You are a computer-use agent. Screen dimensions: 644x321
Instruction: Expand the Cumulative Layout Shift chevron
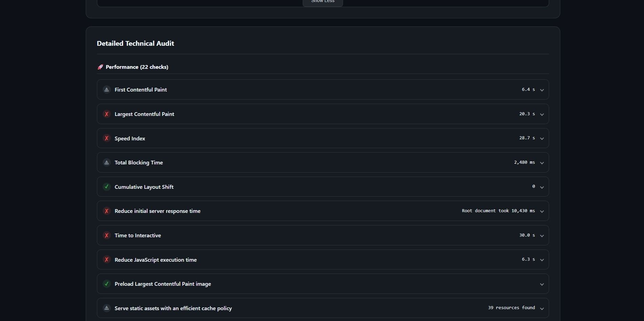pos(542,187)
